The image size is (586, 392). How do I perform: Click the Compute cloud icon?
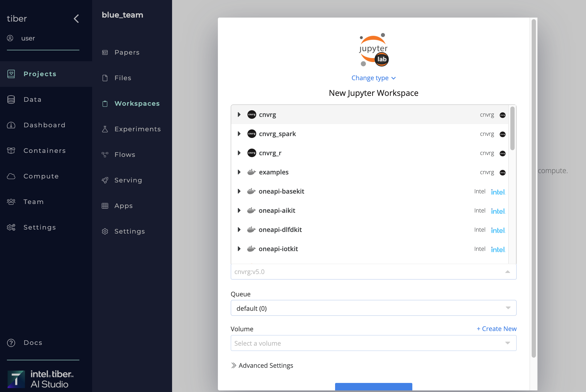[x=11, y=176]
